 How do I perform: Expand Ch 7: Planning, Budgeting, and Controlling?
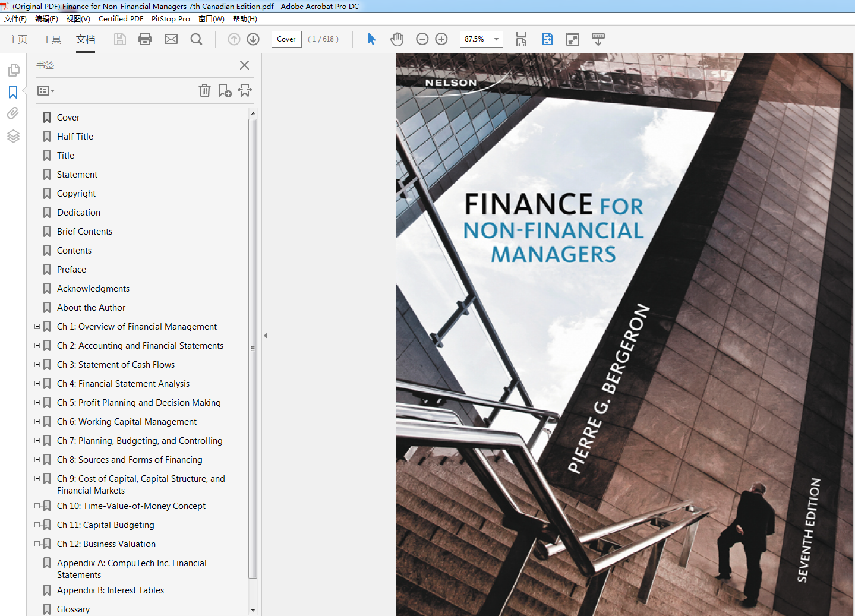pos(37,441)
